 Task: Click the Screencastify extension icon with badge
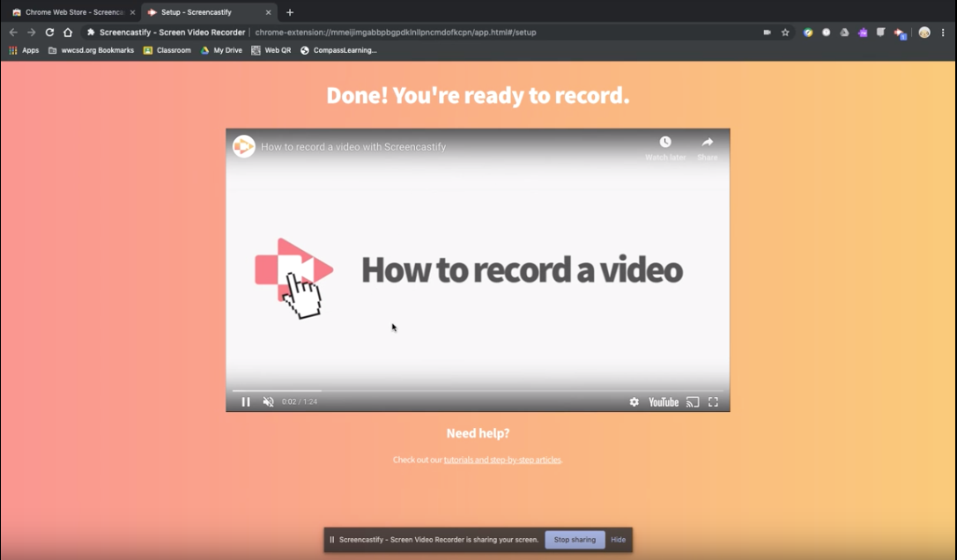click(901, 32)
